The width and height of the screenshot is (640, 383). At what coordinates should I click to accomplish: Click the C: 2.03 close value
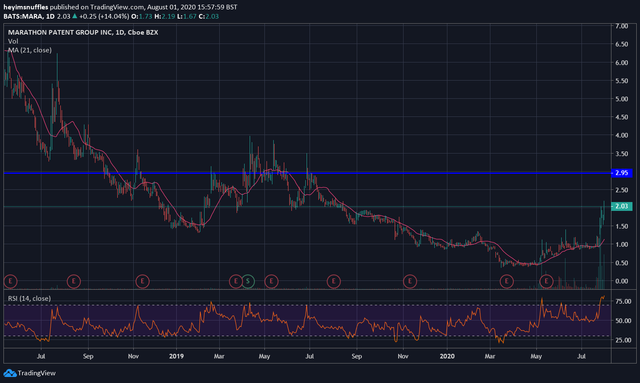pyautogui.click(x=209, y=16)
